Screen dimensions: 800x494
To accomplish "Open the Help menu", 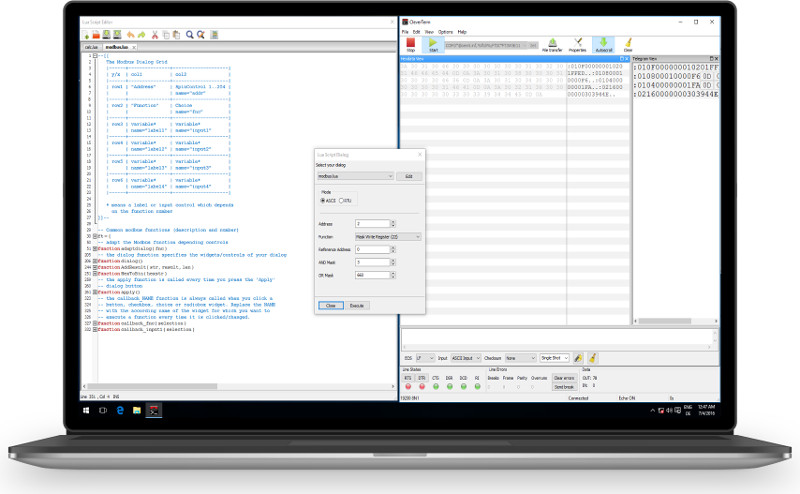I will coord(462,32).
